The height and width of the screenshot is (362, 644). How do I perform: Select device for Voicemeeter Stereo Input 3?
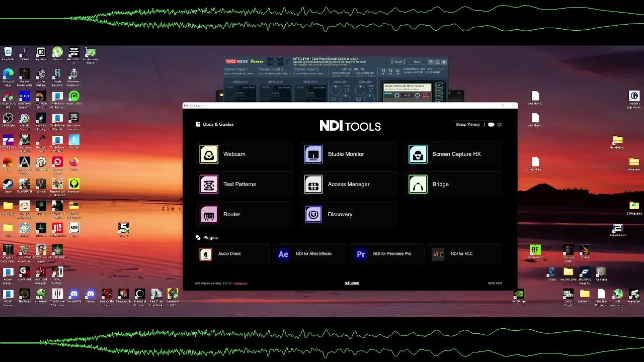click(309, 73)
